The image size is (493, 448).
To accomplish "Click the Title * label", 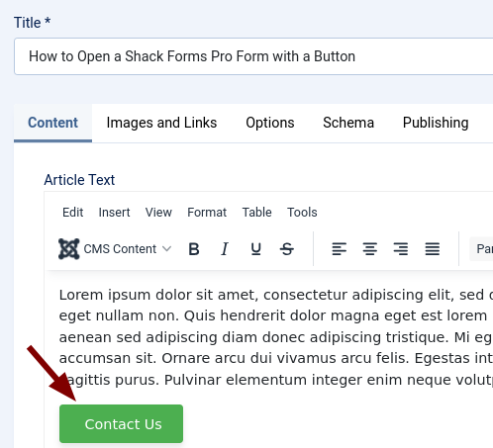I will coord(32,23).
